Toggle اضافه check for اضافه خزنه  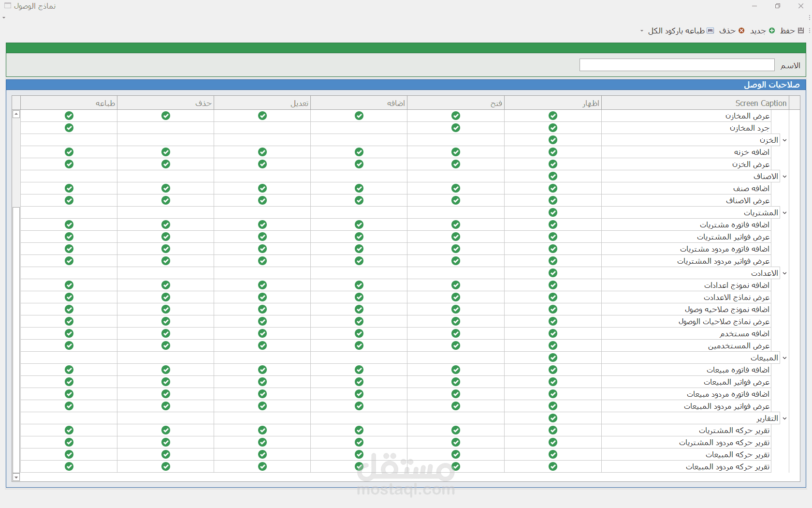(359, 152)
